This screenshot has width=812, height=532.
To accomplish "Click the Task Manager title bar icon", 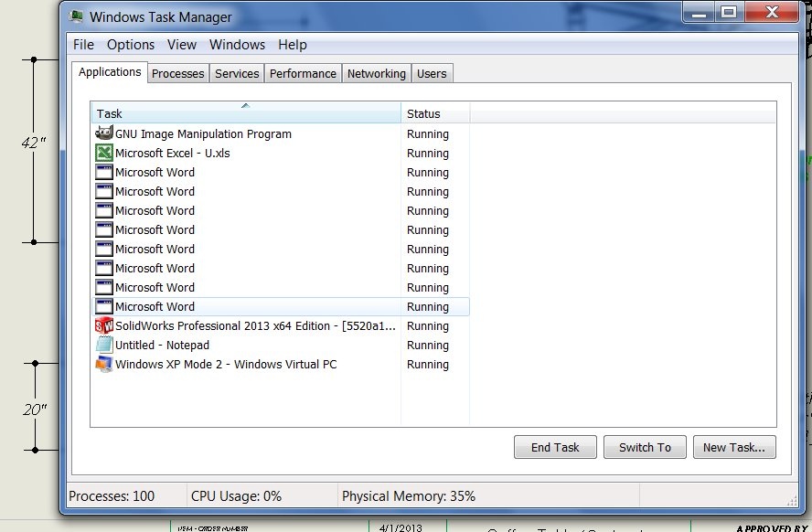I will 76,16.
